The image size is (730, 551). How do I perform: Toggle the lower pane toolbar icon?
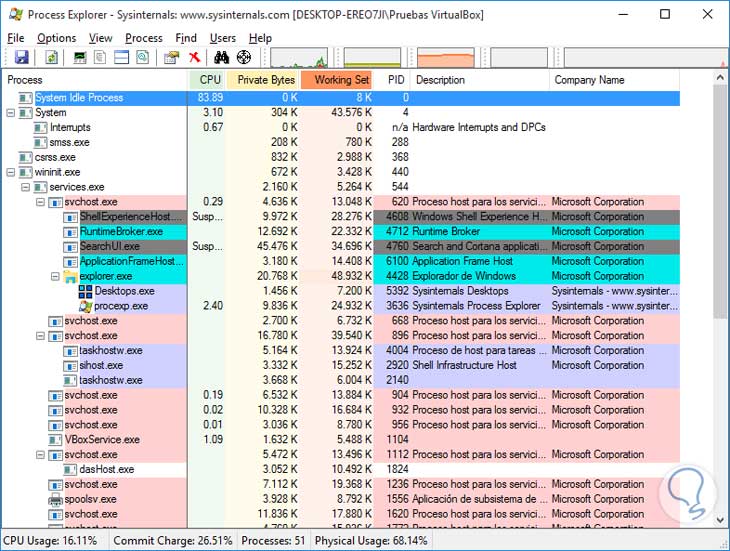click(122, 57)
